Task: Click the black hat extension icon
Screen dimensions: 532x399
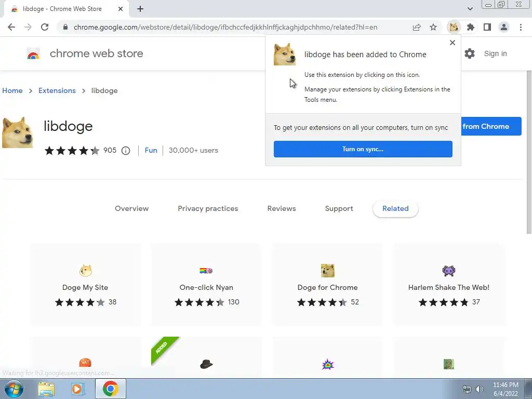Action: (206, 364)
